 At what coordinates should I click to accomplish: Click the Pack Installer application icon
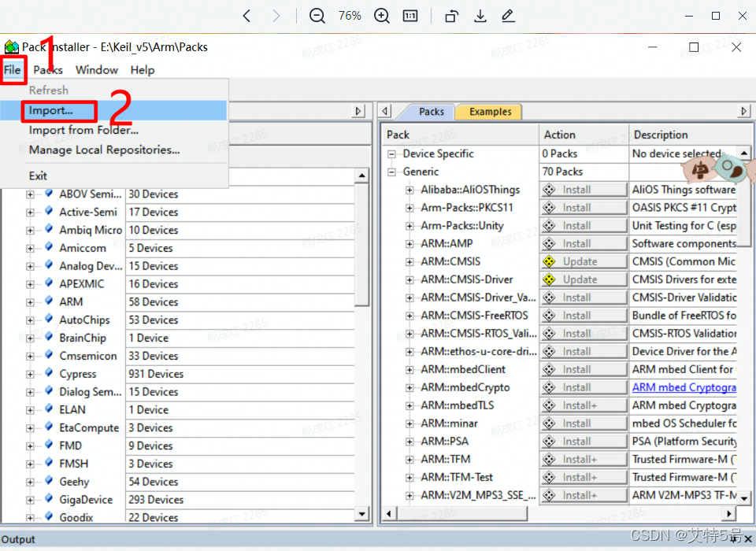[11, 47]
